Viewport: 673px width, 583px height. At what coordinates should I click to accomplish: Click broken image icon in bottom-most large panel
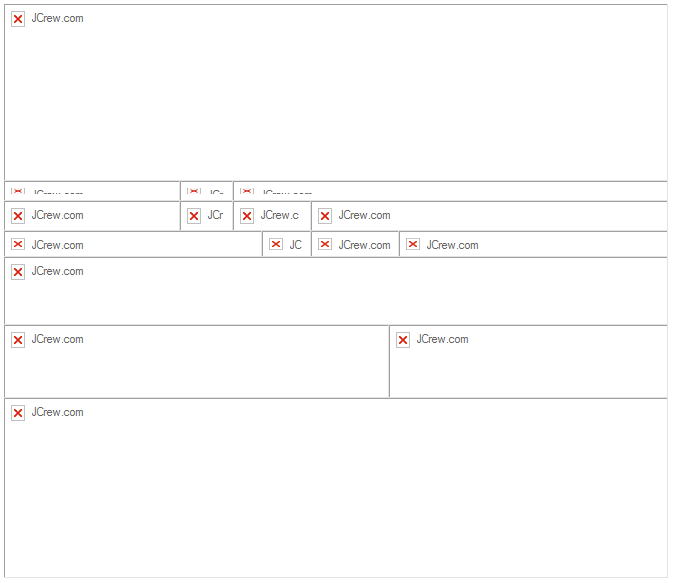[18, 413]
